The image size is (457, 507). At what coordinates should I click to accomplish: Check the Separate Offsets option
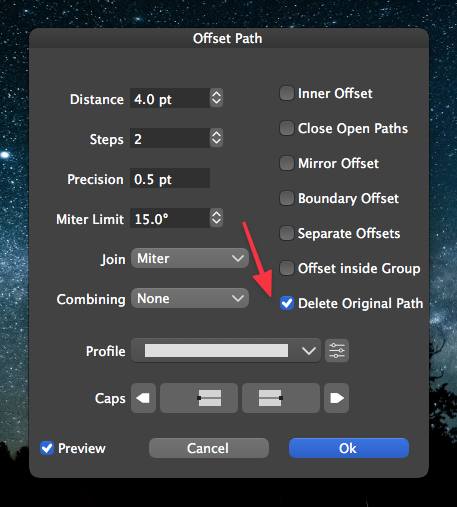pyautogui.click(x=287, y=233)
